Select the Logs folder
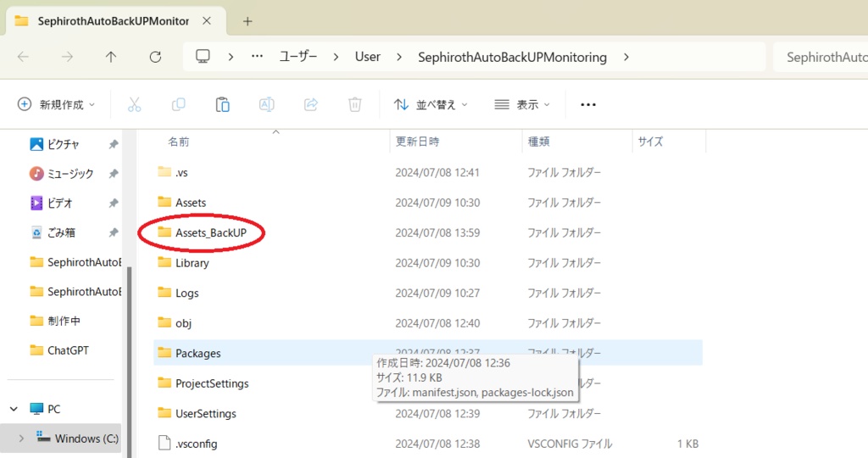This screenshot has height=458, width=868. pos(186,293)
